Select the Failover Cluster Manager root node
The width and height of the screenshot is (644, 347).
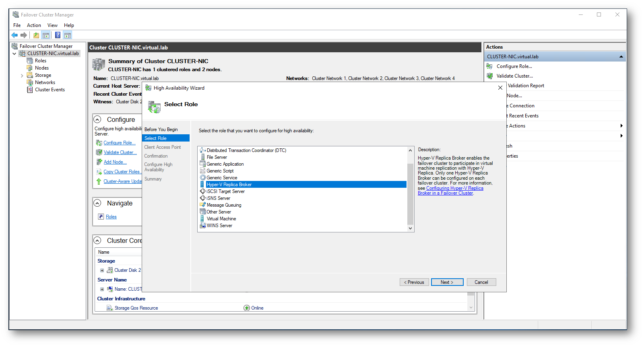46,46
